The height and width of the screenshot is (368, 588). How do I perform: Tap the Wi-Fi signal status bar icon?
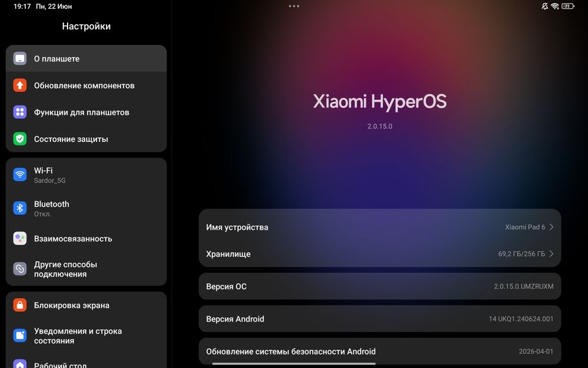pyautogui.click(x=555, y=6)
